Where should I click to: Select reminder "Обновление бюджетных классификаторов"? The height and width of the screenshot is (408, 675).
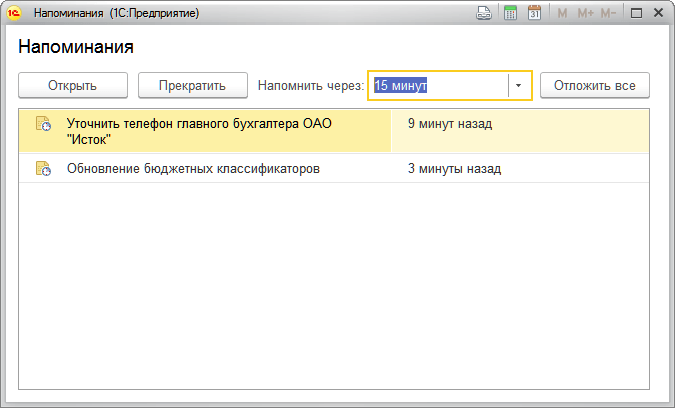(x=193, y=169)
